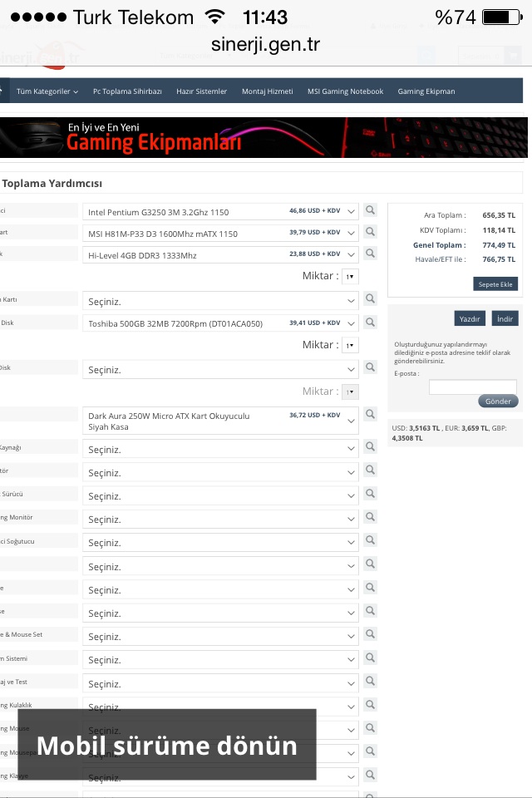The height and width of the screenshot is (798, 532).
Task: Click the 46,86 USD + KDV price
Action: coord(314,210)
